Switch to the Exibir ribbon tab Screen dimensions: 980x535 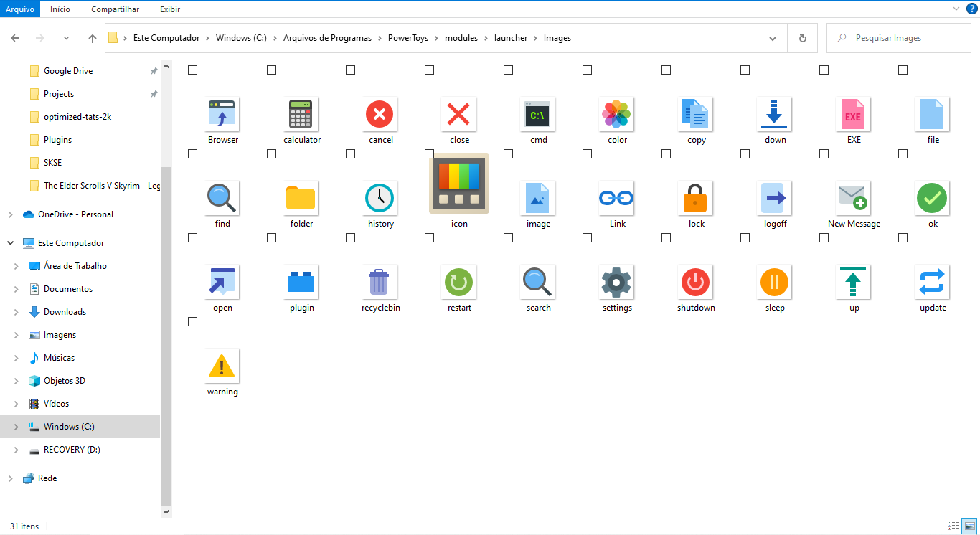tap(169, 9)
